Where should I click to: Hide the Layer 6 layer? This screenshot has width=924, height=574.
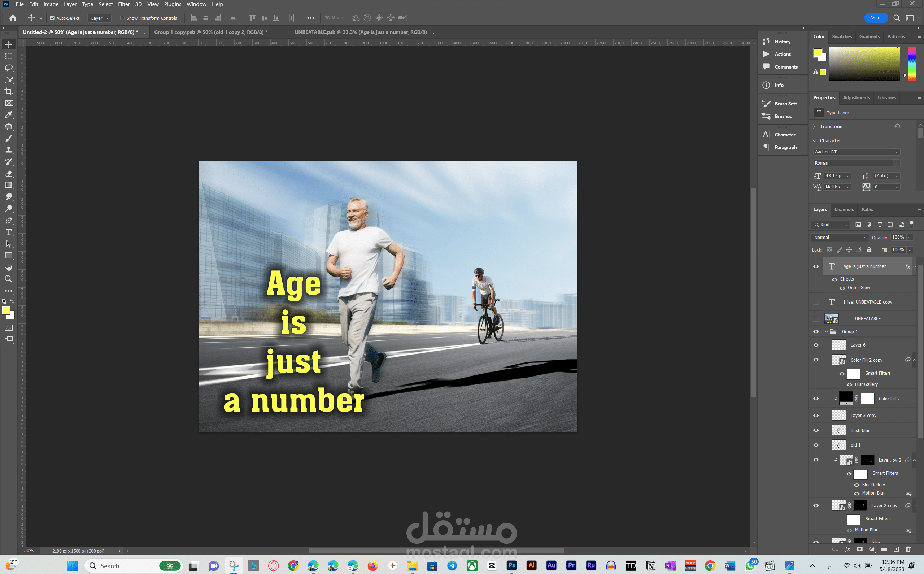[816, 345]
